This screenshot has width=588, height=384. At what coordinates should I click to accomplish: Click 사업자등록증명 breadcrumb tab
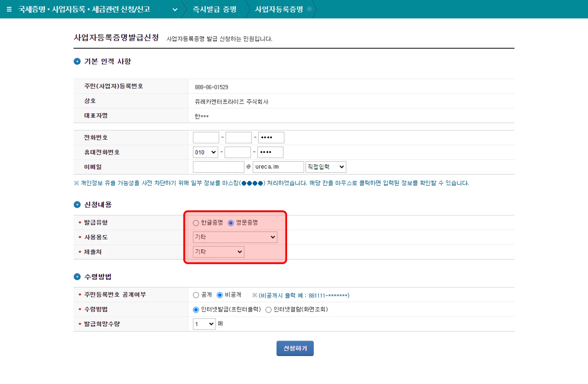[279, 9]
